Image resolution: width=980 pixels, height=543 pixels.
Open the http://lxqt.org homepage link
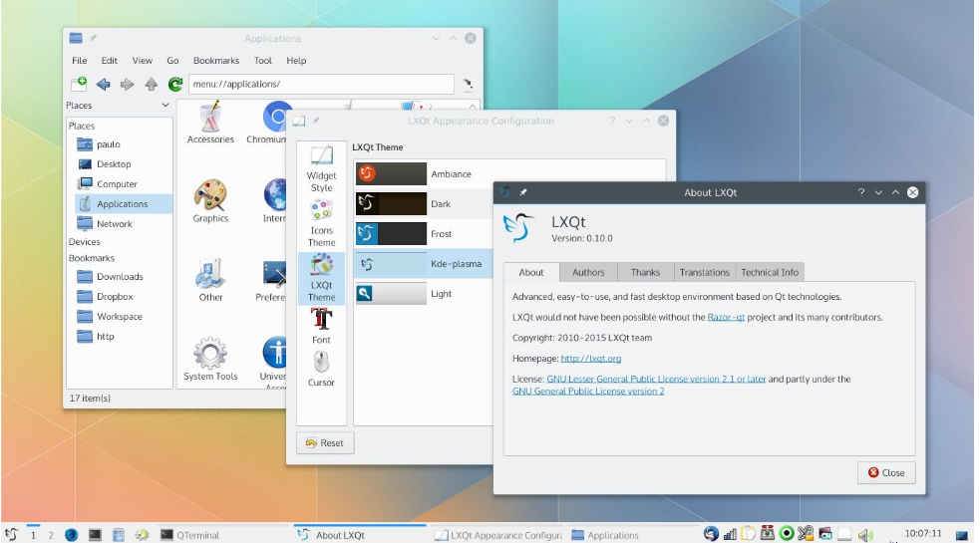coord(590,359)
